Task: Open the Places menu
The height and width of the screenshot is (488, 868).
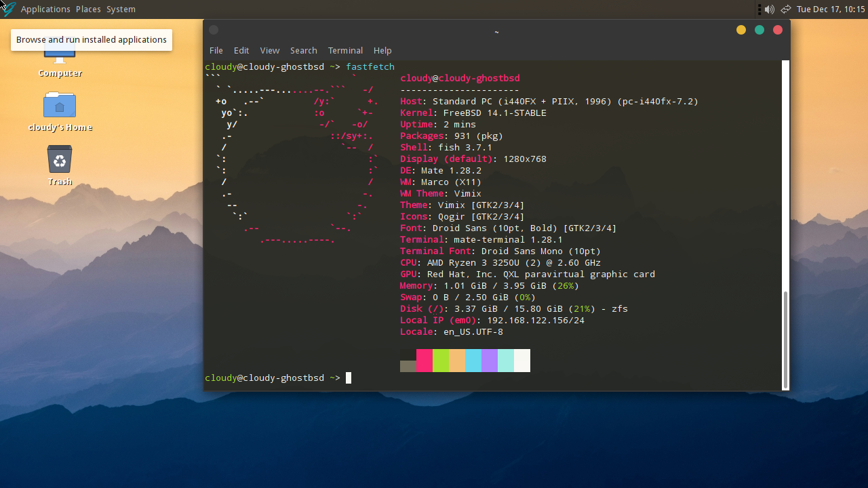Action: coord(88,9)
